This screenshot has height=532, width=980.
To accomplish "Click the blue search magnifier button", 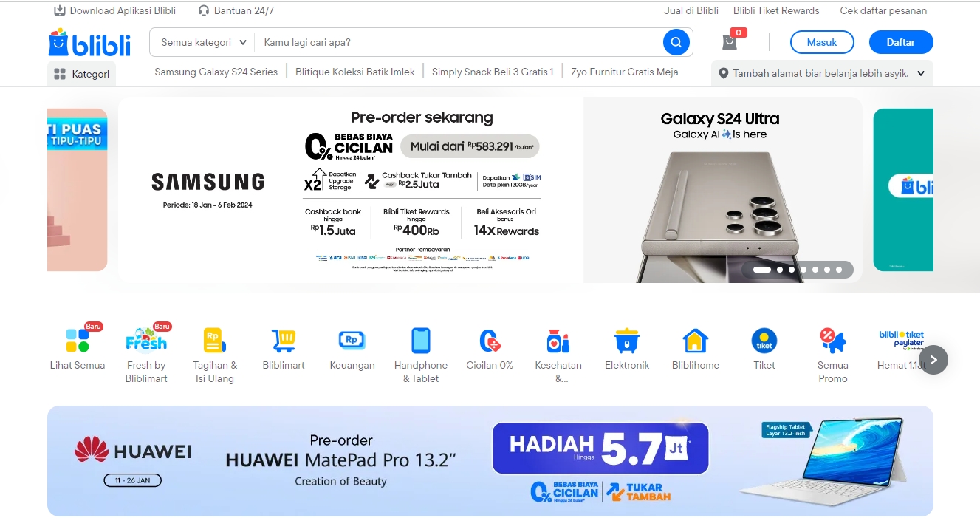I will [676, 42].
